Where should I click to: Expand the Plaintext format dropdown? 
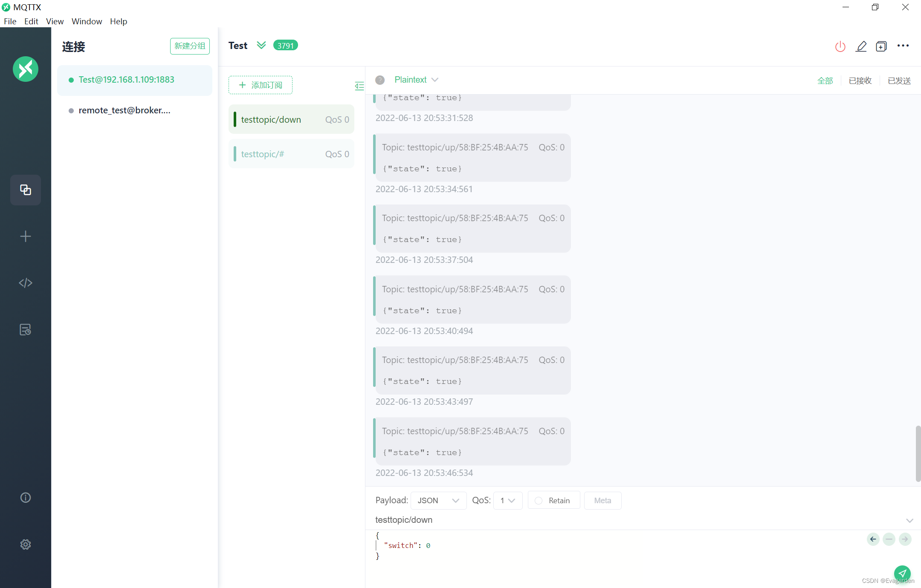point(416,80)
